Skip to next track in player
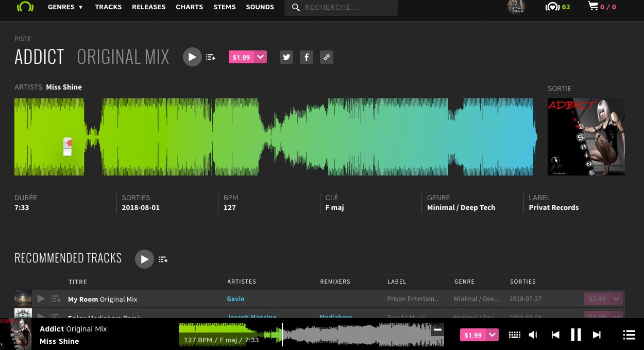644x350 pixels. pyautogui.click(x=597, y=335)
